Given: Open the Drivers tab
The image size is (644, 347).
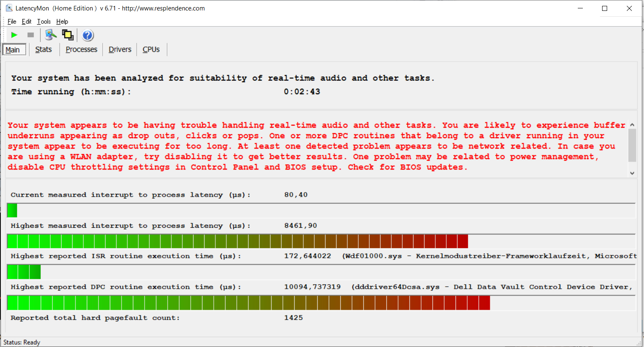Looking at the screenshot, I should [120, 49].
